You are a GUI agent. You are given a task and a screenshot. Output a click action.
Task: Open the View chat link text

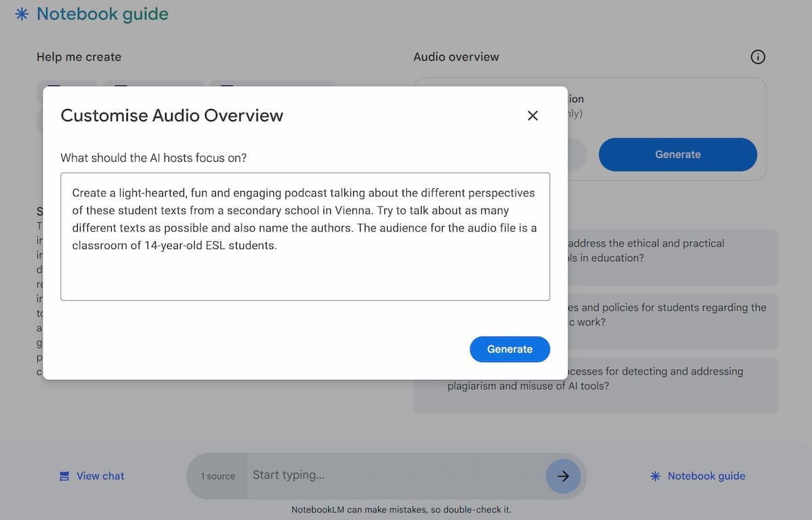click(x=100, y=476)
